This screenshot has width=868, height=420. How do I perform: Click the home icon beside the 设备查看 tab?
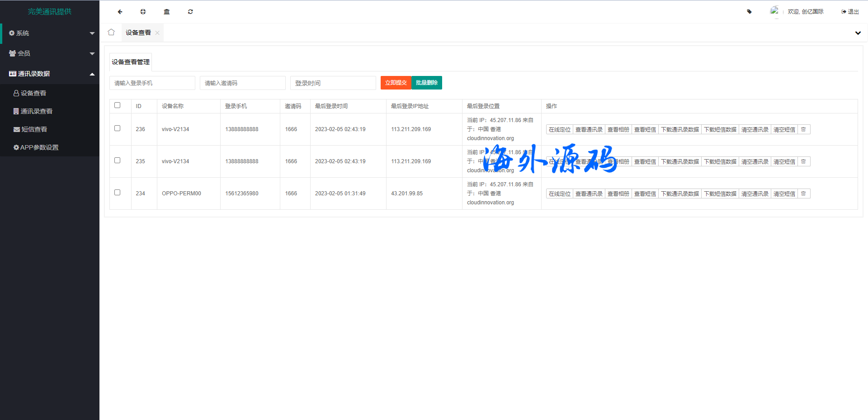click(111, 32)
